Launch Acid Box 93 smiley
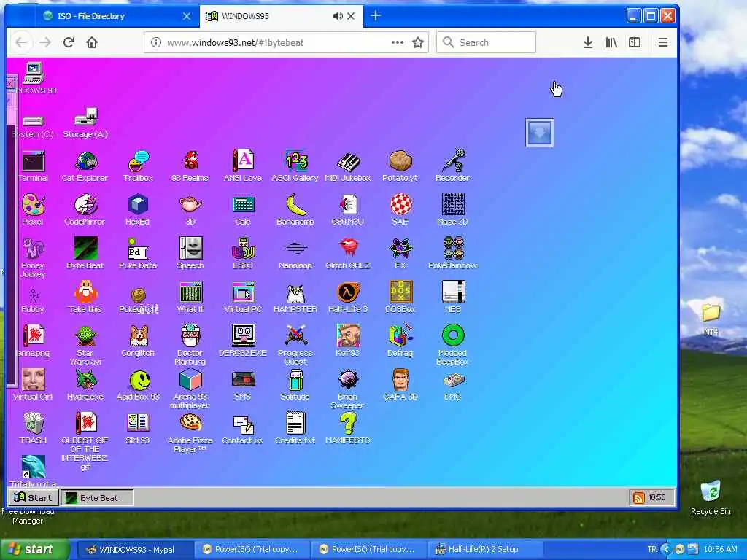 pos(138,384)
